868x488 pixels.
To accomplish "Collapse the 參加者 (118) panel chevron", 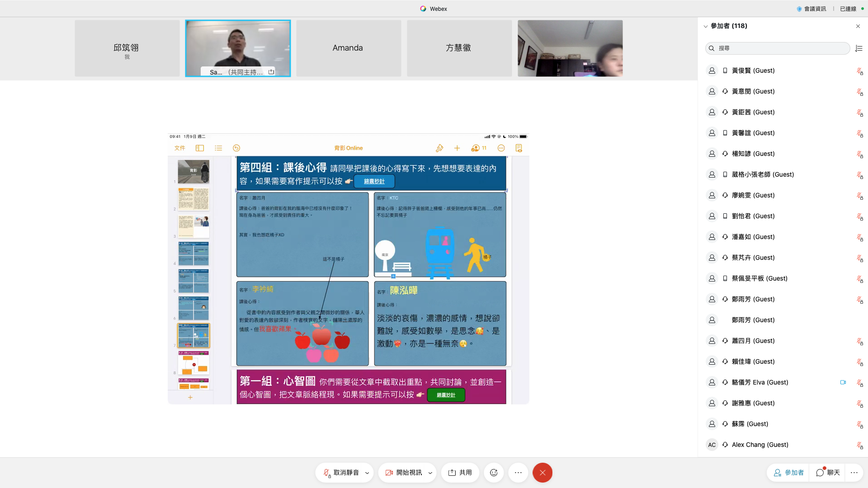I will pos(705,26).
